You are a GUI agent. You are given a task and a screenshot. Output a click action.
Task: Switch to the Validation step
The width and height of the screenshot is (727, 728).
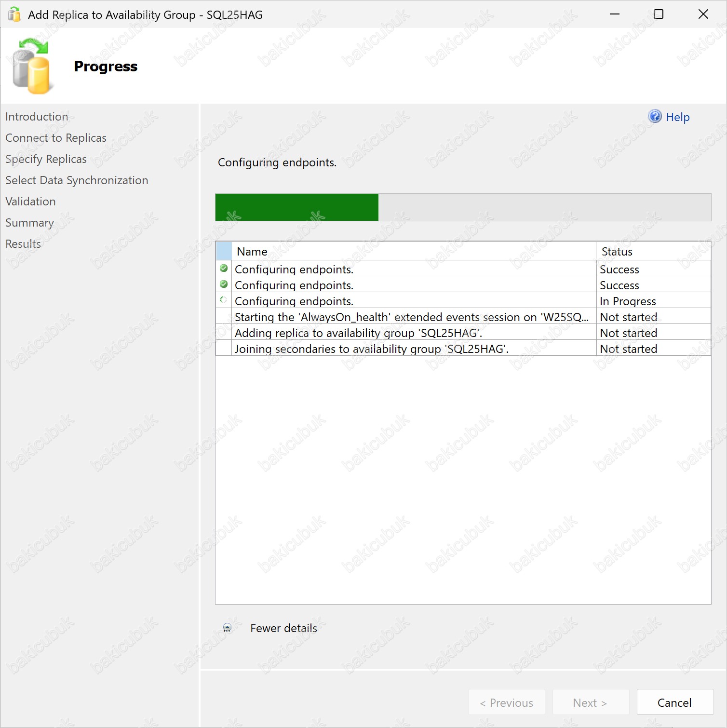click(x=30, y=202)
